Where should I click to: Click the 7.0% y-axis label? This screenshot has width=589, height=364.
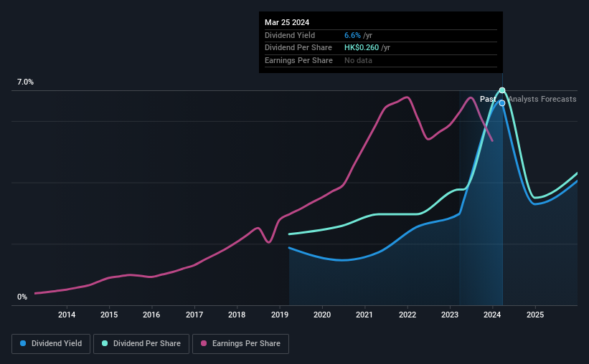pos(25,82)
